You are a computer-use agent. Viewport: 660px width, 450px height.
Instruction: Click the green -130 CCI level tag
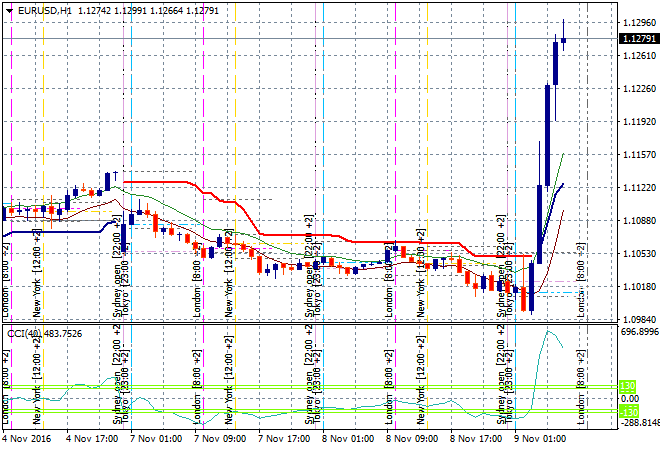628,412
